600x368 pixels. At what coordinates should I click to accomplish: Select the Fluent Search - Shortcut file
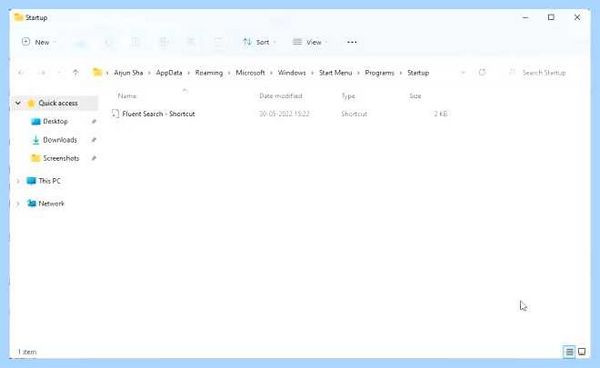coord(158,114)
